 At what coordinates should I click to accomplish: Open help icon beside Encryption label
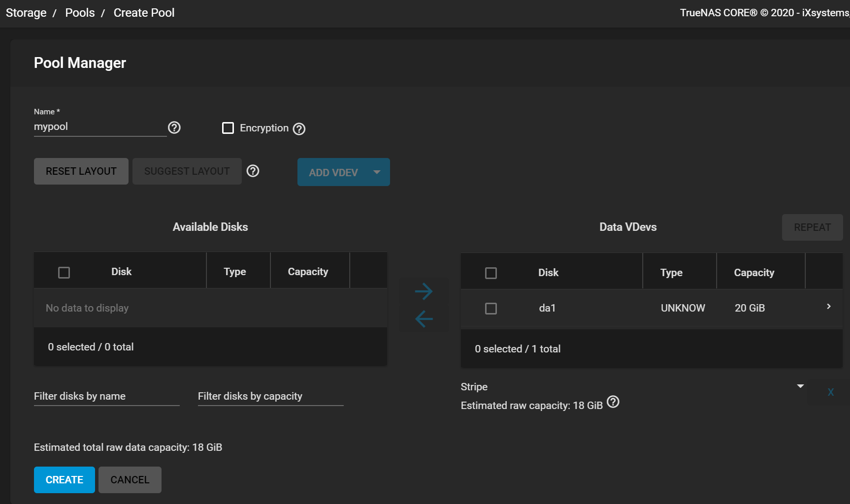click(x=299, y=129)
